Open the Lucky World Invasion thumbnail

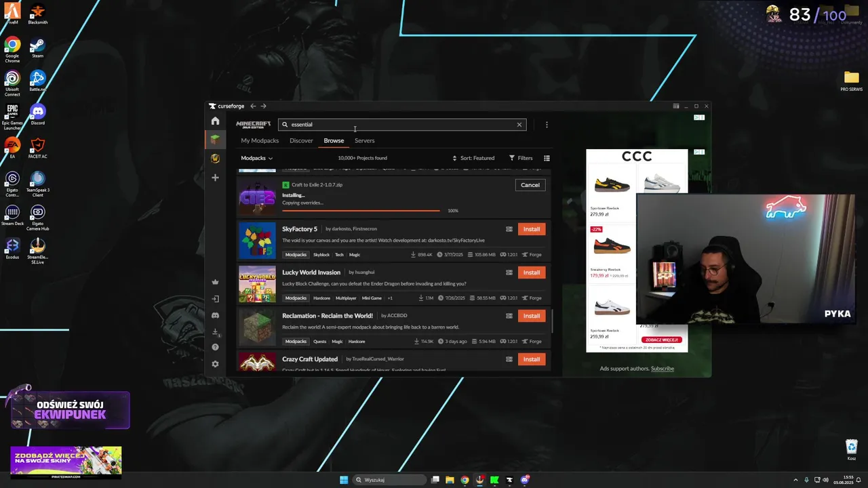257,284
